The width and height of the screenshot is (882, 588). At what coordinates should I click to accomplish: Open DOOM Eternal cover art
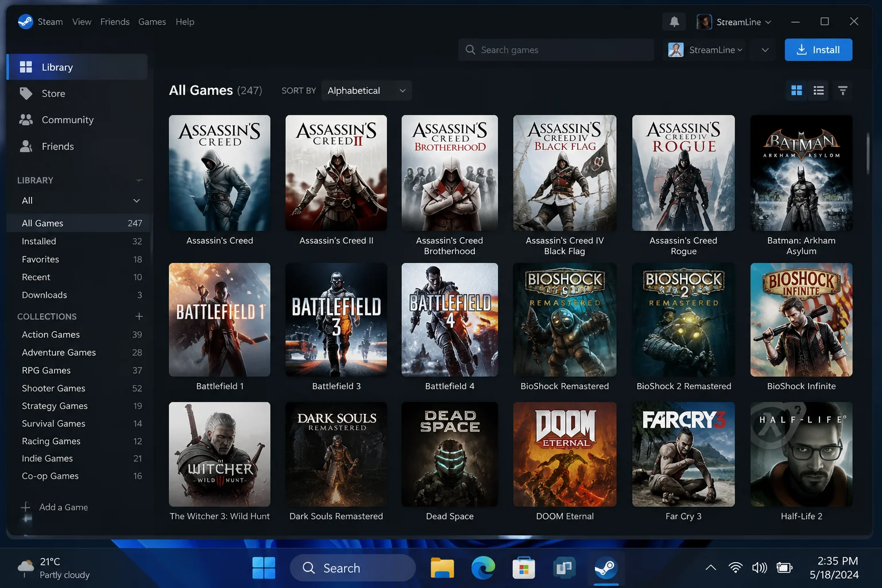[x=564, y=454]
